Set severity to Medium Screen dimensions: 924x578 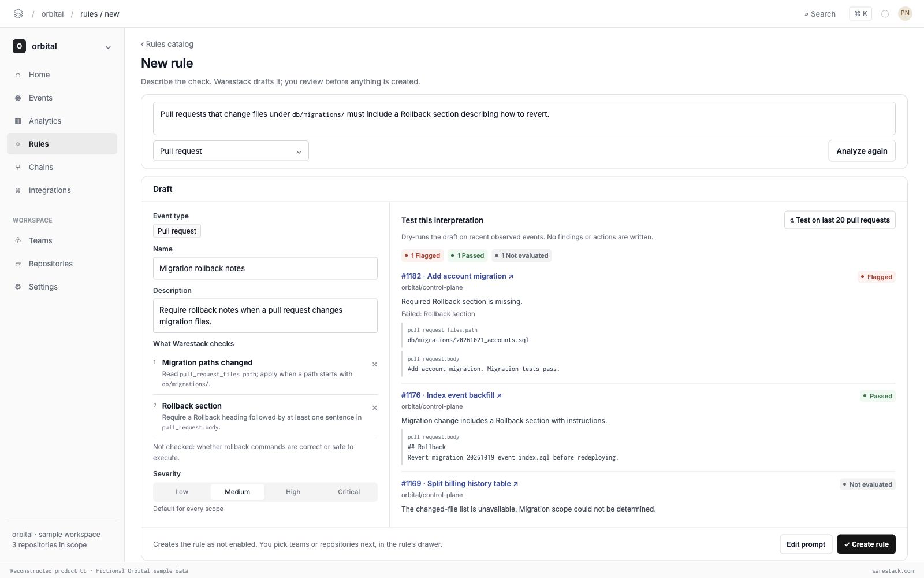(237, 492)
